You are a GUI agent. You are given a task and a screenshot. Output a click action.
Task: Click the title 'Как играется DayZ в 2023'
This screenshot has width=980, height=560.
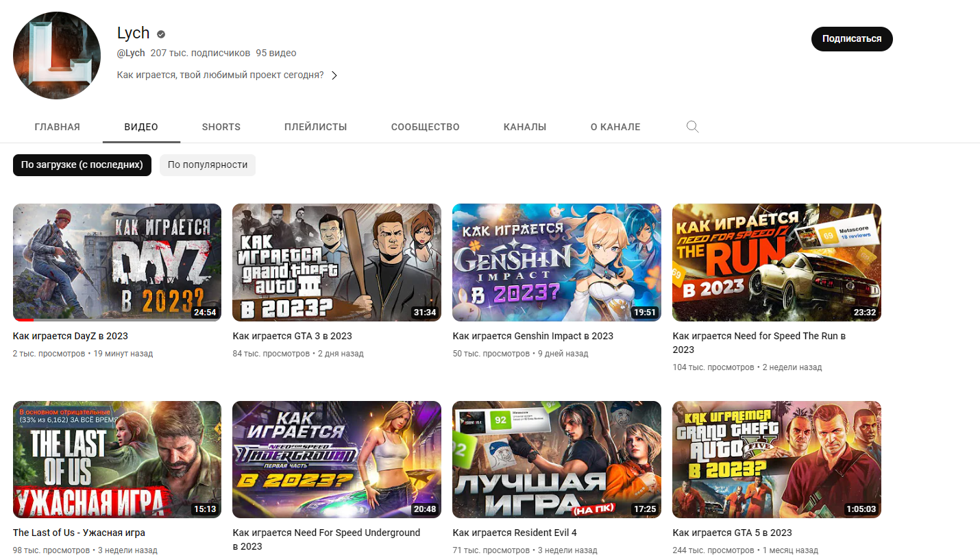tap(71, 336)
